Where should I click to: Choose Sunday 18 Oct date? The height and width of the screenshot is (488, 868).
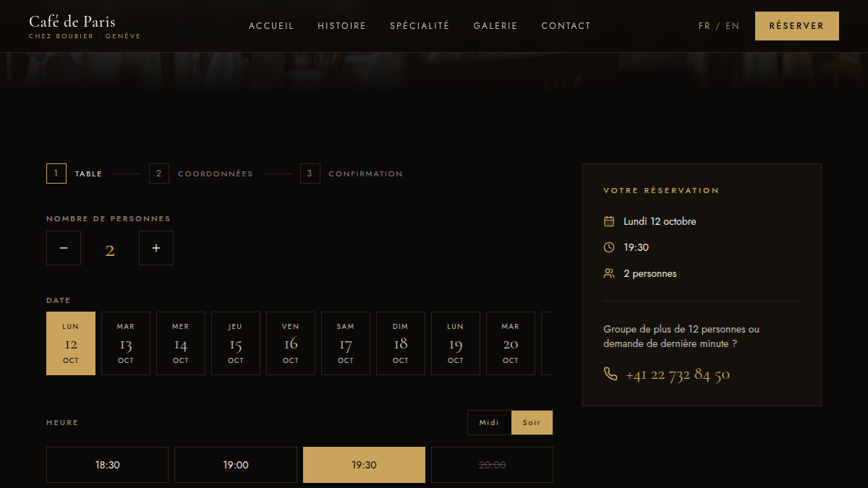401,343
